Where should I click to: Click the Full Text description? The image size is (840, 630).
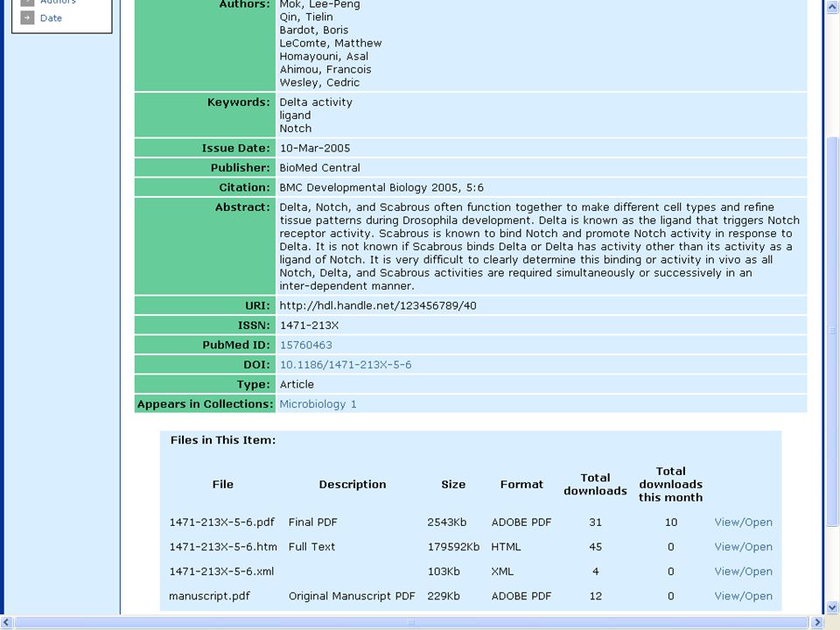[311, 547]
